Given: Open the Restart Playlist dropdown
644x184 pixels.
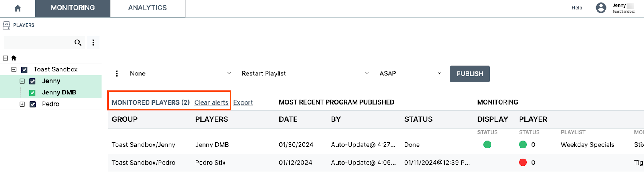Looking at the screenshot, I should pyautogui.click(x=303, y=73).
